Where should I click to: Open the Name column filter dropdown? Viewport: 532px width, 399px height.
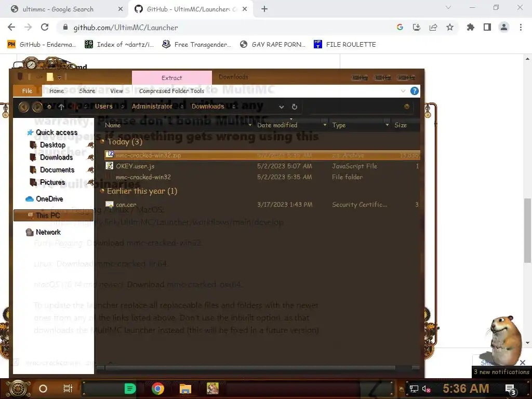[x=250, y=125]
